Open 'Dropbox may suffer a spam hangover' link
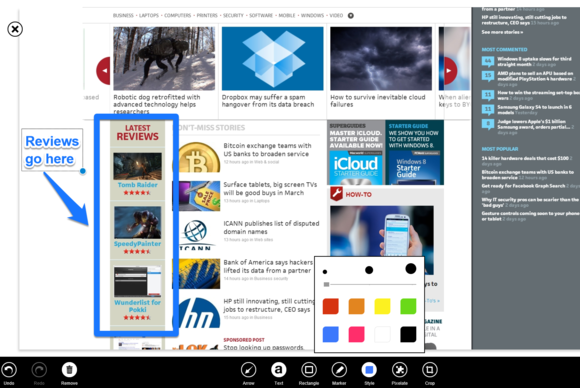580x388 pixels. click(268, 101)
